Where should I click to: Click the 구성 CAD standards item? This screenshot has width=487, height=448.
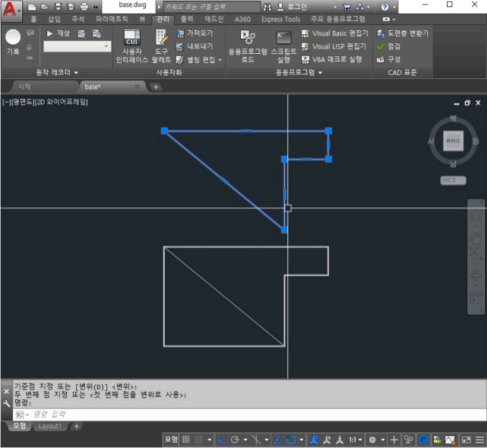pos(389,59)
